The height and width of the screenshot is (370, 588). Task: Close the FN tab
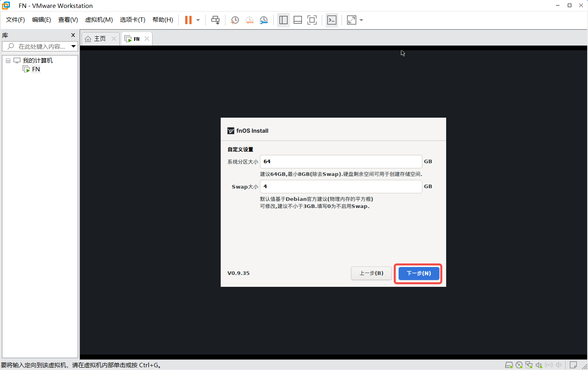click(x=147, y=38)
